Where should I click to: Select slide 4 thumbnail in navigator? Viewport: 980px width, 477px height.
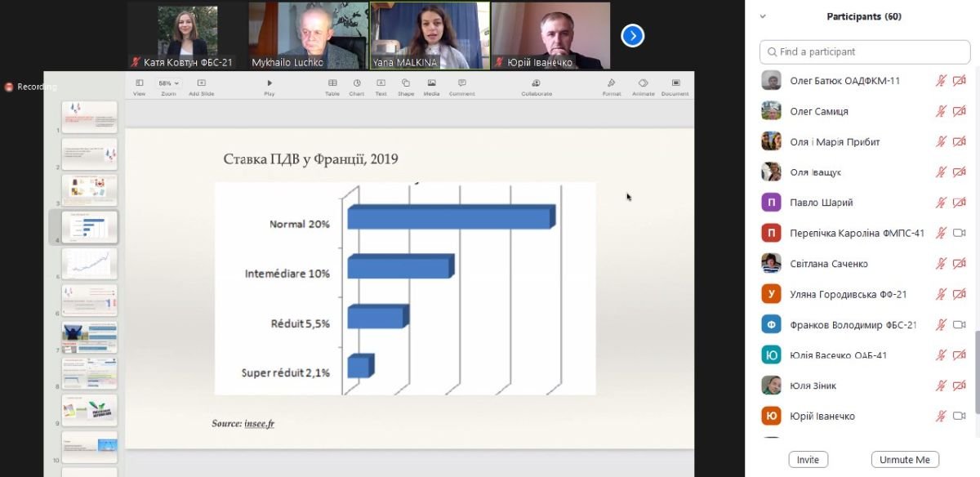[x=90, y=226]
